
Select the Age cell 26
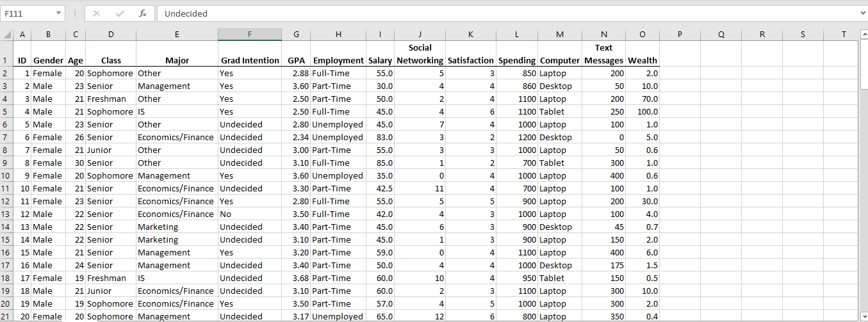tap(76, 137)
